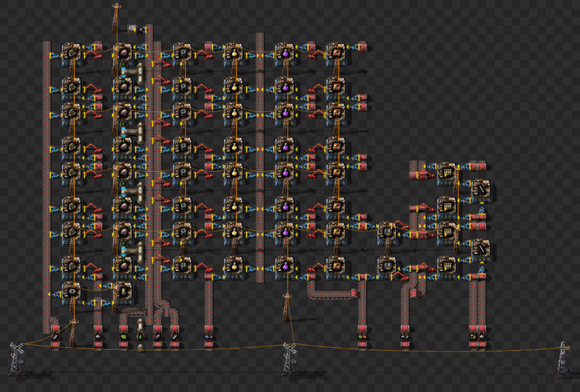The height and width of the screenshot is (392, 580).
Task: Select the medium electric pole above the wooden chest
Action: click(x=117, y=17)
